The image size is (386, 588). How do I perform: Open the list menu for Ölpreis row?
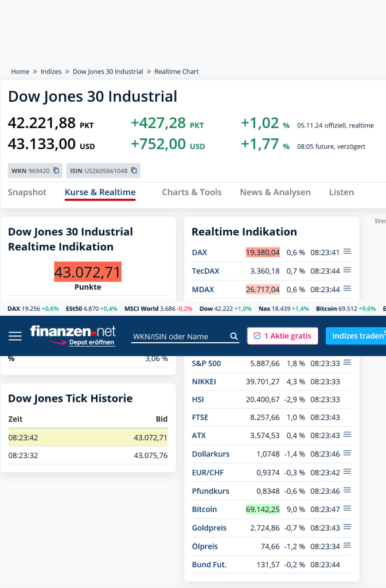347,546
